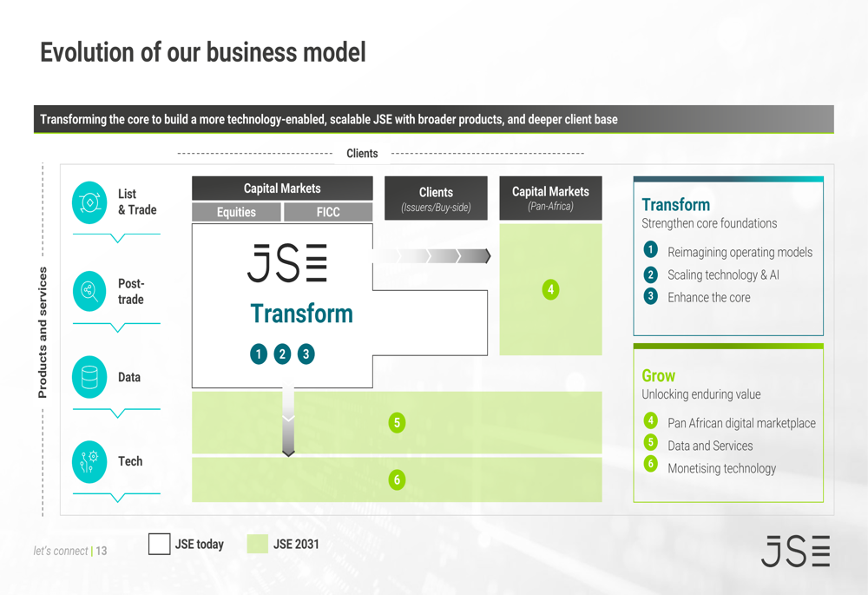868x595 pixels.
Task: Click the 'Pan African digital marketplace' text
Action: tap(742, 423)
